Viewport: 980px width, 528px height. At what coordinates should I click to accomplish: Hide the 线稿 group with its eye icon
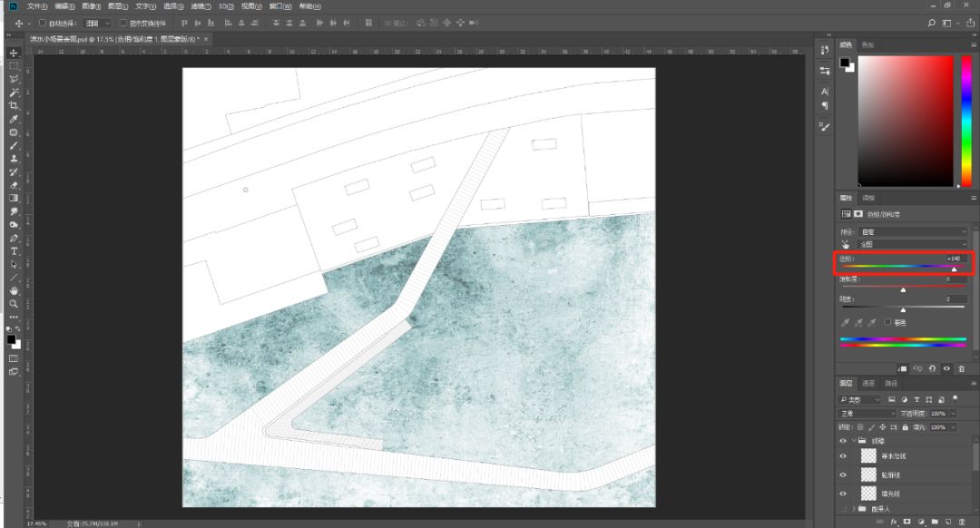(x=842, y=441)
